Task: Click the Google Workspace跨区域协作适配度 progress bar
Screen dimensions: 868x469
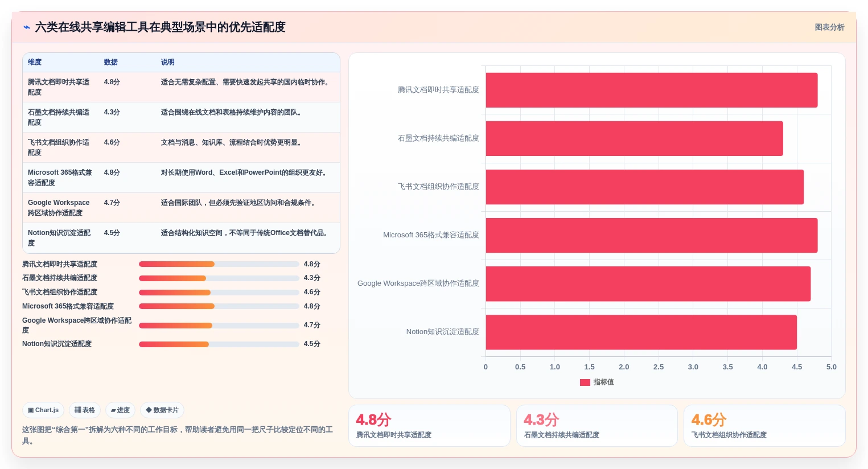Action: click(x=219, y=326)
